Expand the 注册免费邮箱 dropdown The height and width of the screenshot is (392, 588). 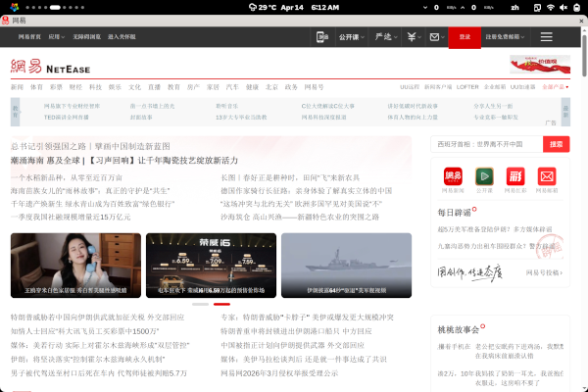(505, 37)
